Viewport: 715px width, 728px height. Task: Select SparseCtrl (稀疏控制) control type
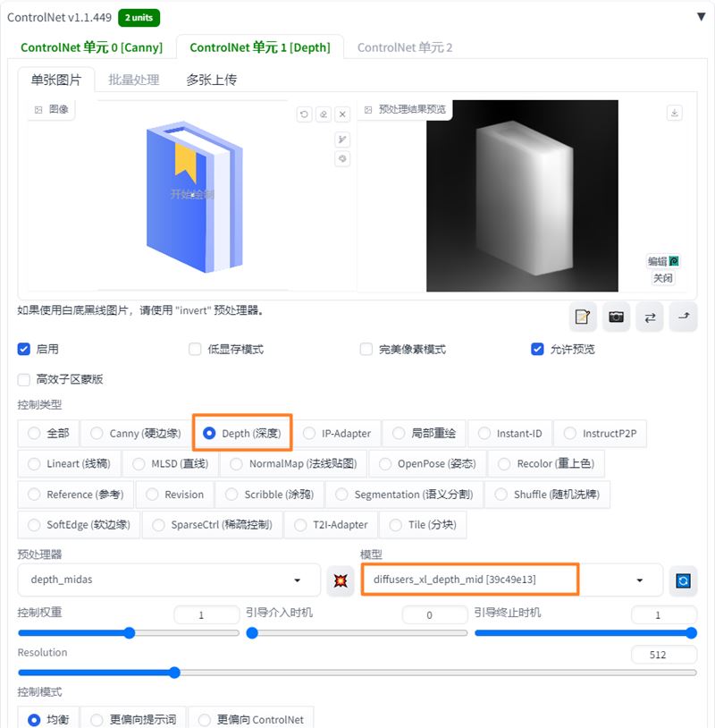pyautogui.click(x=212, y=525)
